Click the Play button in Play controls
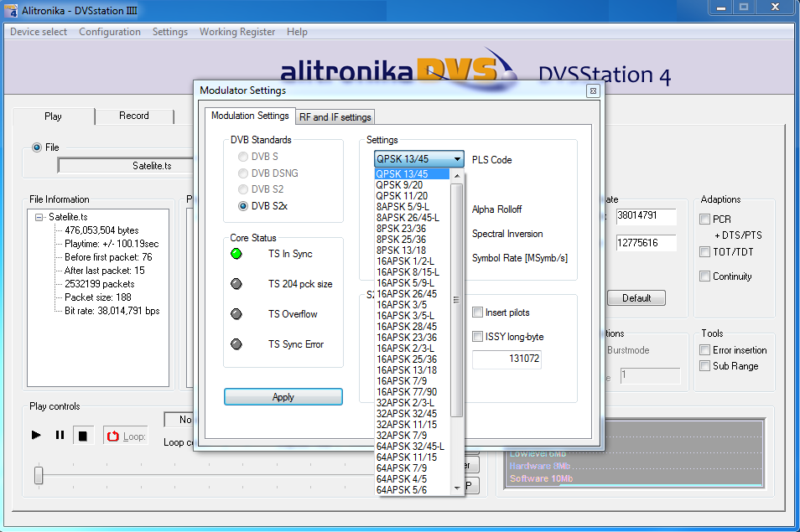 [36, 435]
